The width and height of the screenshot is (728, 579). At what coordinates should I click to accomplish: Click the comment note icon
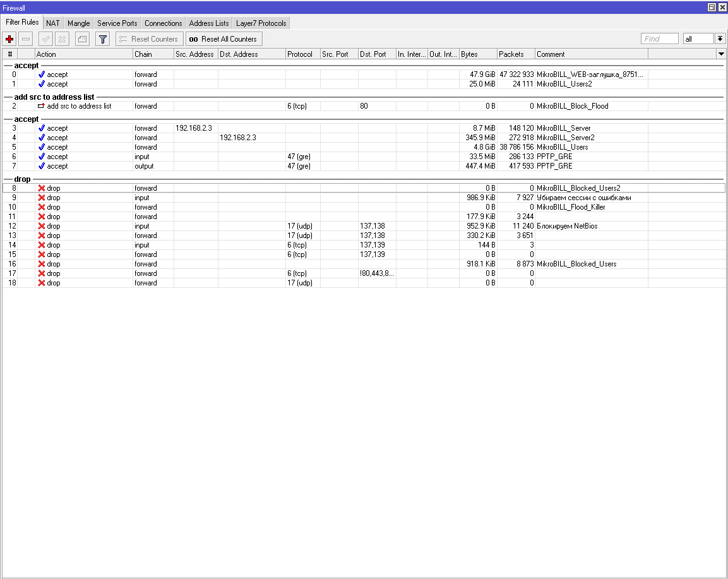tap(82, 39)
